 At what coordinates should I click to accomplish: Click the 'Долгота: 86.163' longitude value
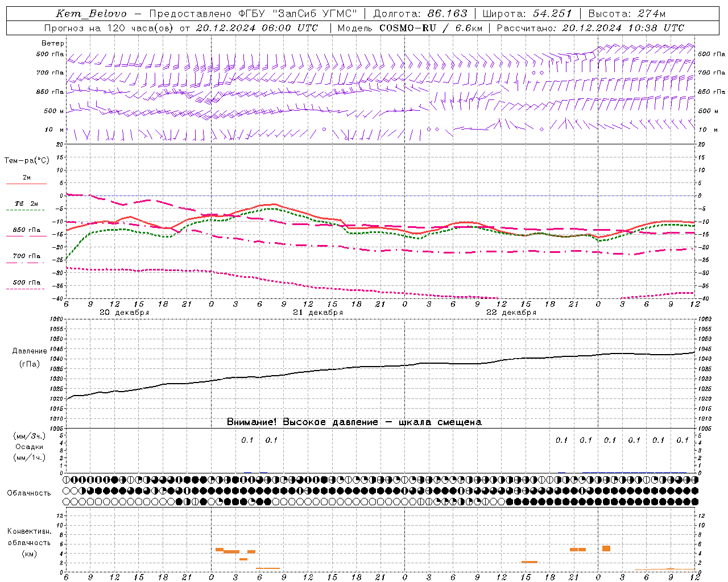(x=420, y=14)
